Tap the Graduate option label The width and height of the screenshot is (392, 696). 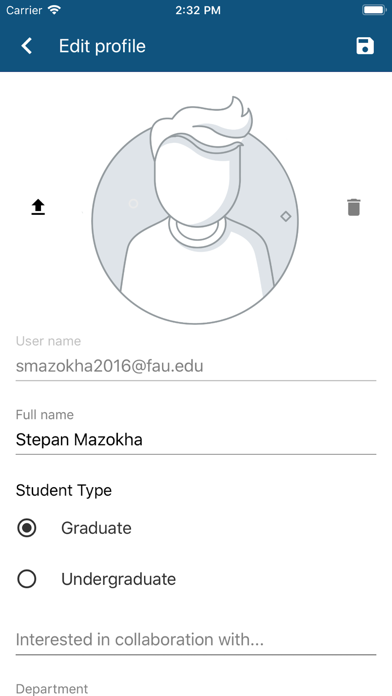tap(96, 528)
